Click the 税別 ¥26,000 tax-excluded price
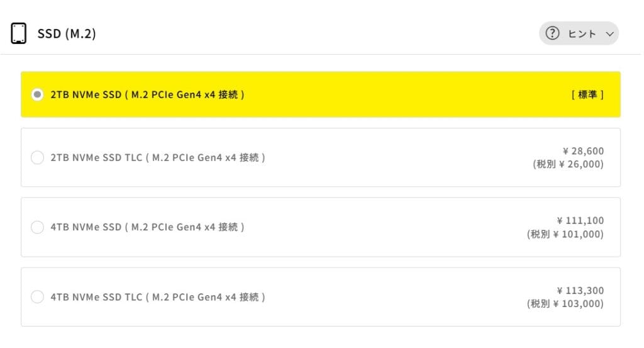This screenshot has width=644, height=348. 567,164
